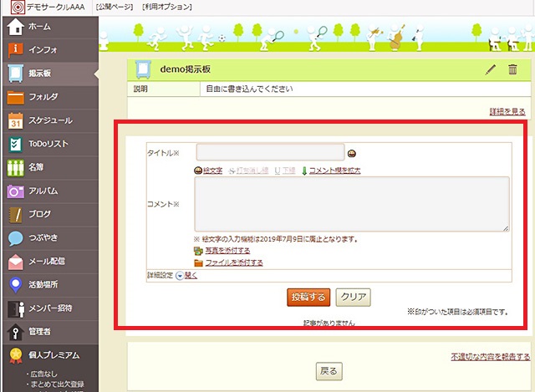Click ファイルを添付する to attach a file
Viewport: 535px width, 392px height.
(x=227, y=262)
